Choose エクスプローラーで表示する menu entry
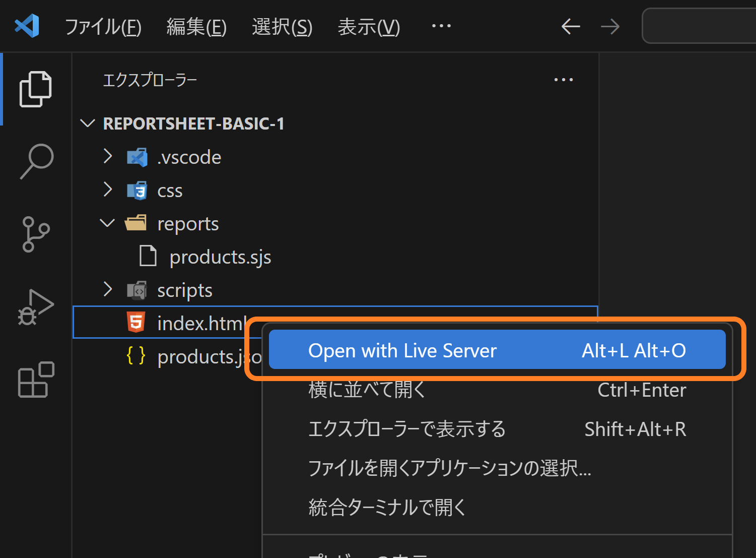Image resolution: width=756 pixels, height=558 pixels. coord(497,429)
